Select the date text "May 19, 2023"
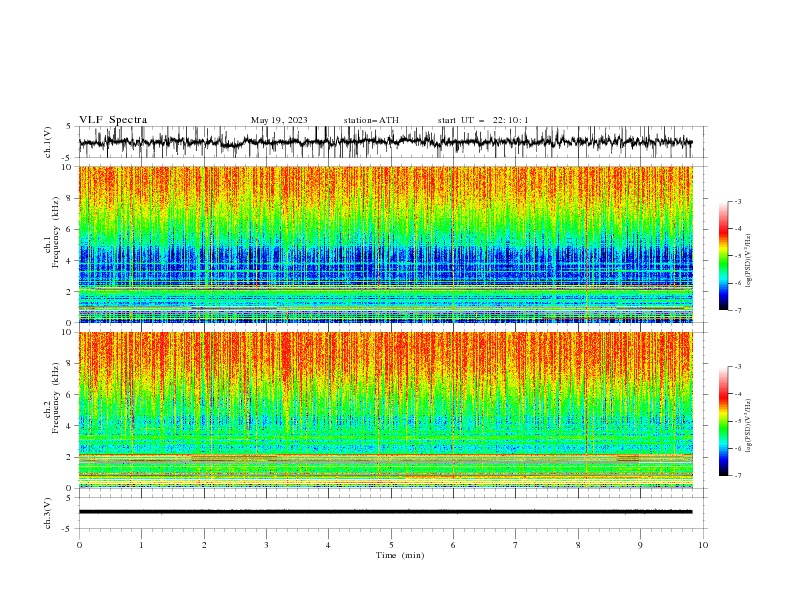The width and height of the screenshot is (792, 612). point(279,120)
